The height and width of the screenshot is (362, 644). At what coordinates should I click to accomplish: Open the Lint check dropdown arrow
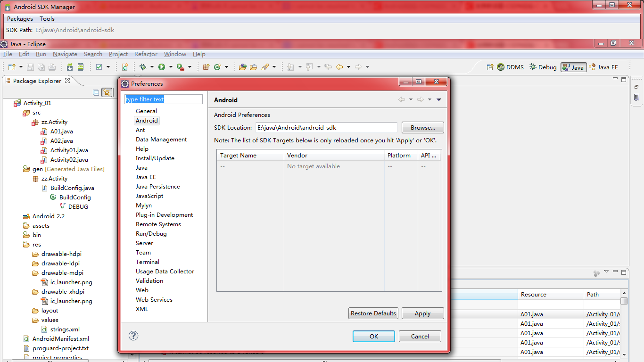pos(108,67)
